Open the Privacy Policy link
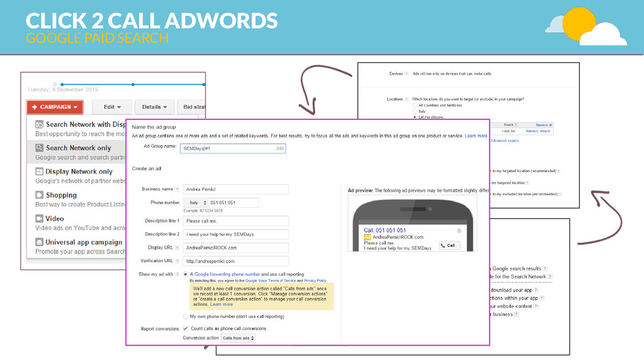This screenshot has width=644, height=362. coord(315,281)
